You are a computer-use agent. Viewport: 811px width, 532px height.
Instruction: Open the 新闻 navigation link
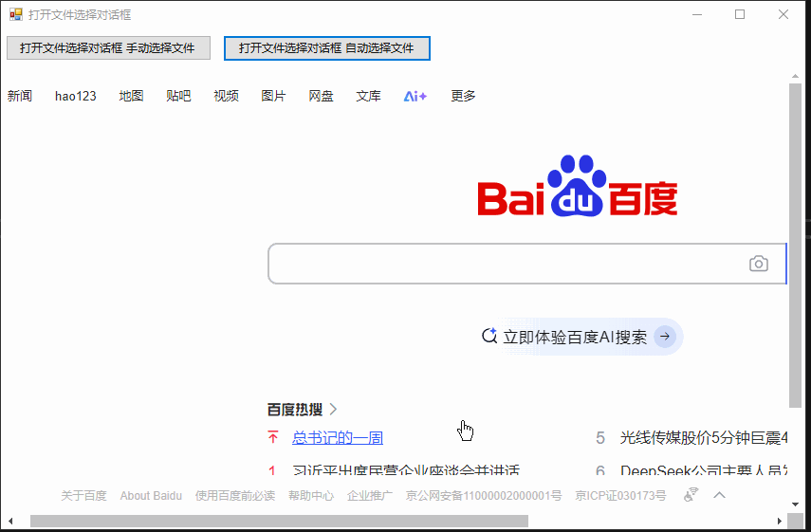20,96
